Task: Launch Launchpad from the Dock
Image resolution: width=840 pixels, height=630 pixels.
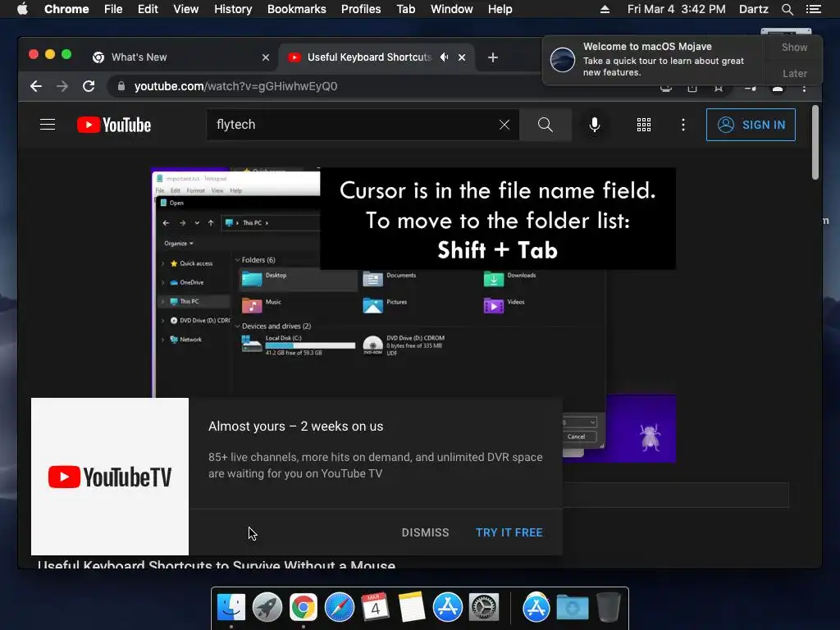Action: click(267, 608)
